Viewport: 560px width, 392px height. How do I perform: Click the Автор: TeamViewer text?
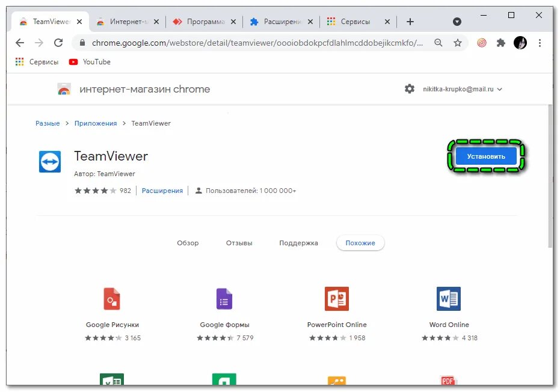[x=104, y=174]
